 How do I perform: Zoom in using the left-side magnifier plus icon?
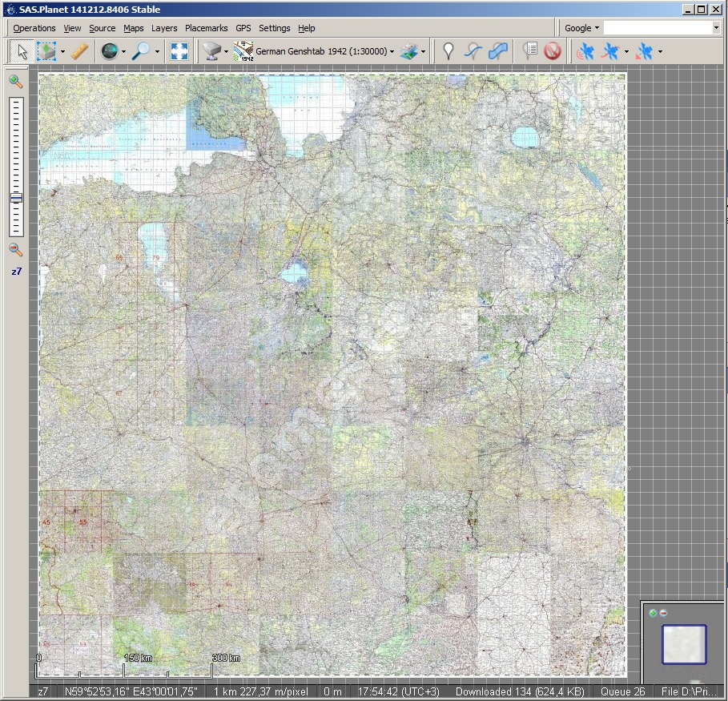[16, 82]
